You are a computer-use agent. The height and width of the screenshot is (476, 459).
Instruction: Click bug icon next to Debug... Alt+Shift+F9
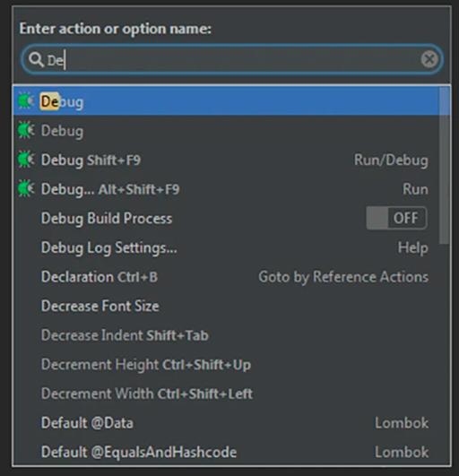point(26,189)
